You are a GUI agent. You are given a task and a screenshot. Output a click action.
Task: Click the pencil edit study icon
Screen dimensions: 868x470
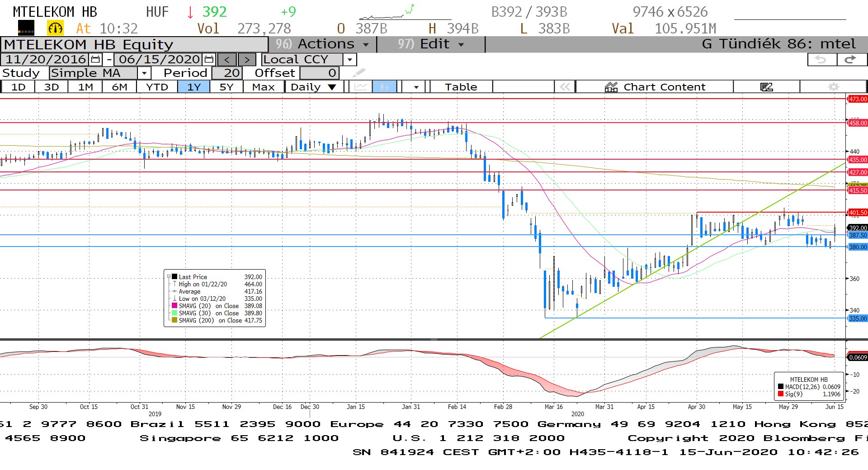pyautogui.click(x=359, y=73)
